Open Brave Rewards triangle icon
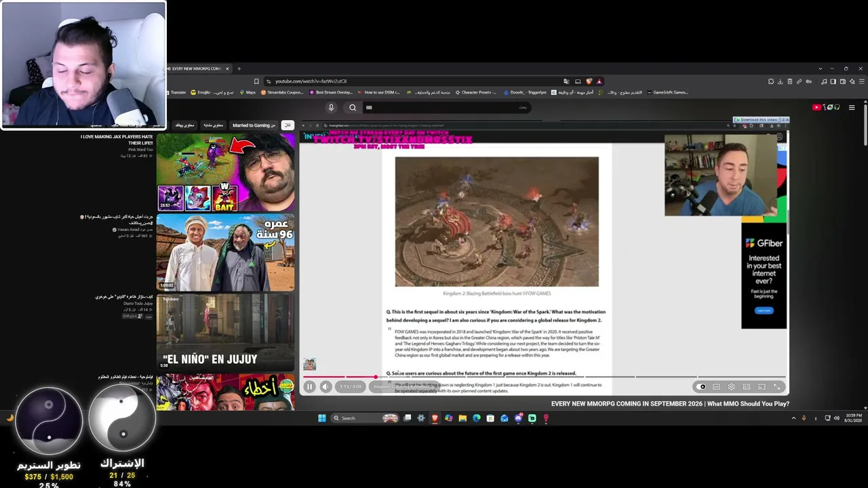Viewport: 868px width, 488px height. 599,81
